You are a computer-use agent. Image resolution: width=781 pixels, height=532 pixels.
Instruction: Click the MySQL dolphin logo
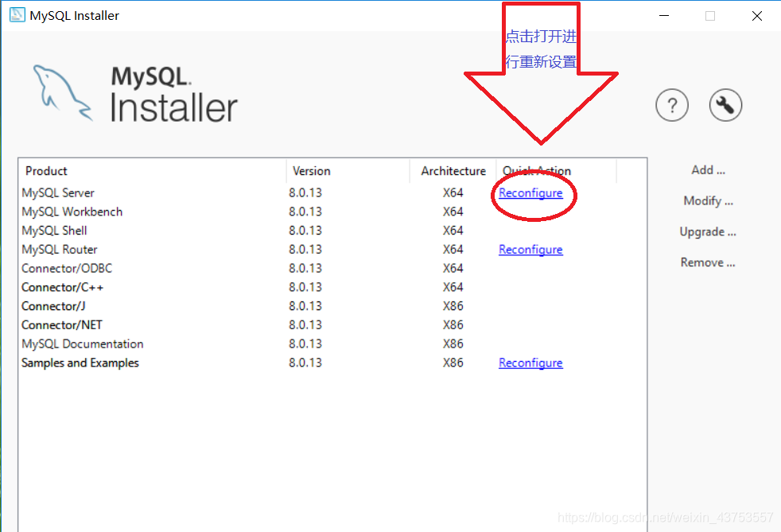coord(63,93)
